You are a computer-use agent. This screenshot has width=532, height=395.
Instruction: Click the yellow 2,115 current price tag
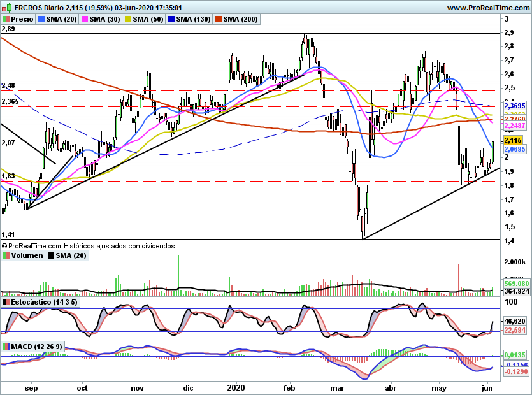(x=514, y=141)
